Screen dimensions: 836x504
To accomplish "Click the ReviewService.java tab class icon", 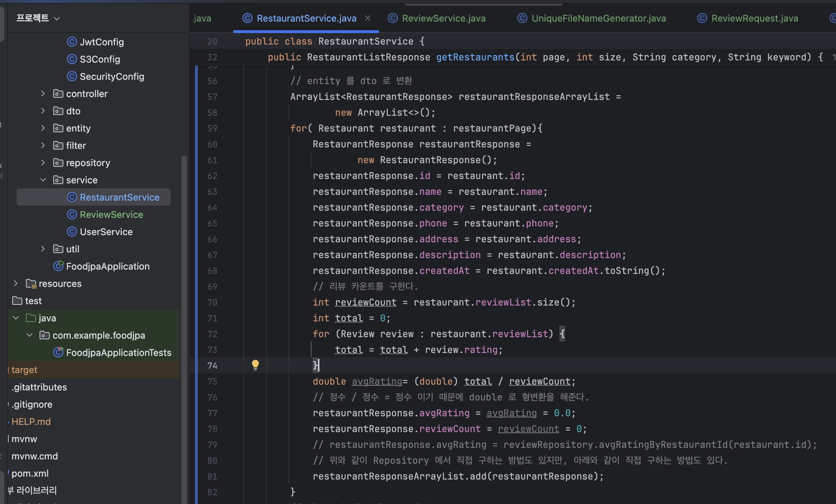I will [393, 18].
